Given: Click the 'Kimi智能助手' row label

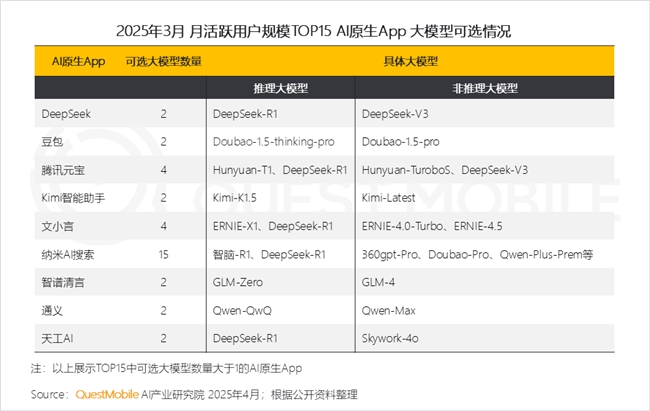Looking at the screenshot, I should point(76,199).
